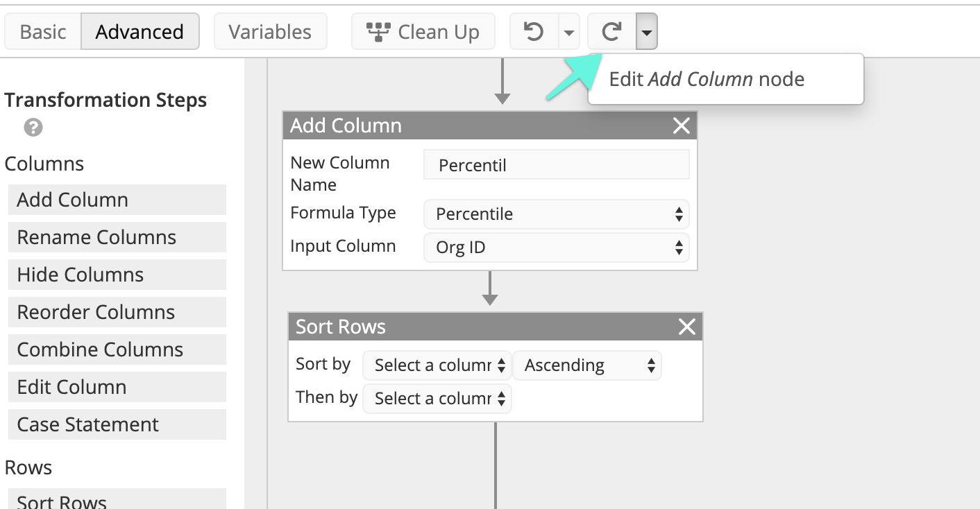Open the Input Column Org ID dropdown

(x=557, y=248)
